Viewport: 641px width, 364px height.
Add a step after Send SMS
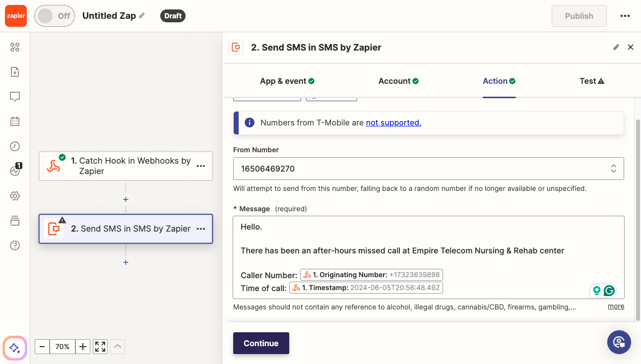[x=126, y=262]
